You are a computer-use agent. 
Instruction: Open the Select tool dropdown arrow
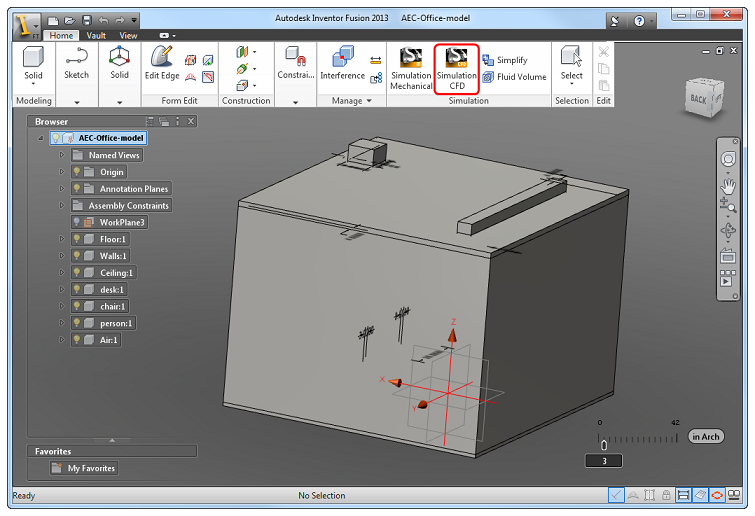pyautogui.click(x=572, y=84)
